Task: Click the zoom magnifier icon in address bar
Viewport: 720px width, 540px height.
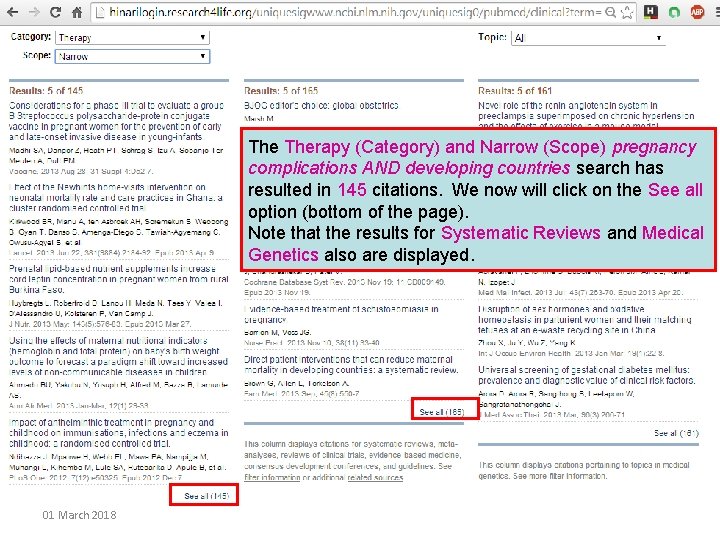Action: (x=610, y=12)
